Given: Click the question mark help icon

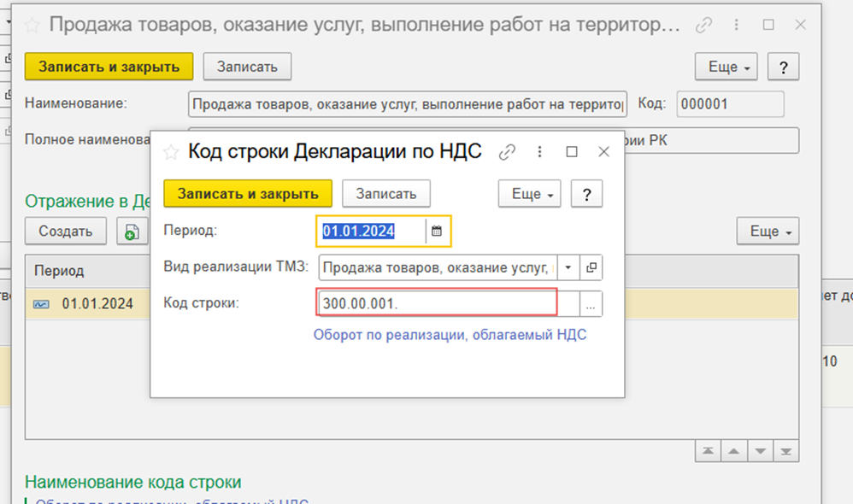Looking at the screenshot, I should pos(586,194).
